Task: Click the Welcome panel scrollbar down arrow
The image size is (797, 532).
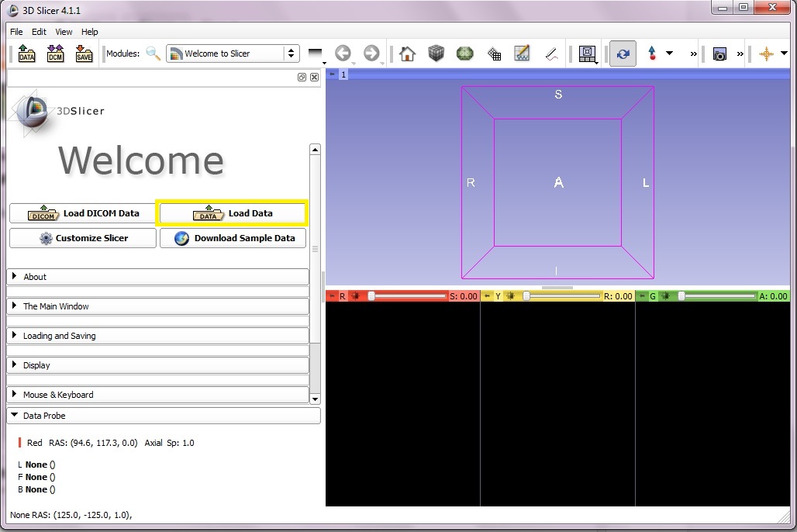Action: 315,399
